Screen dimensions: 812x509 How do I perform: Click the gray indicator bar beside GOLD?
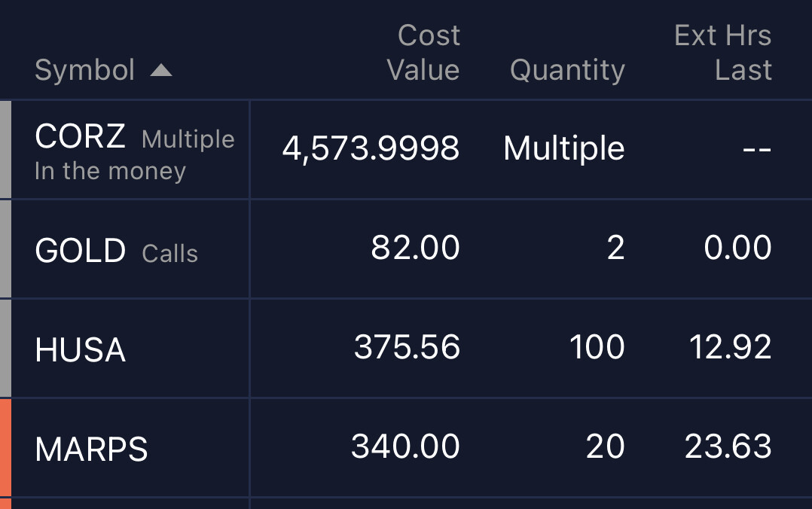point(6,248)
